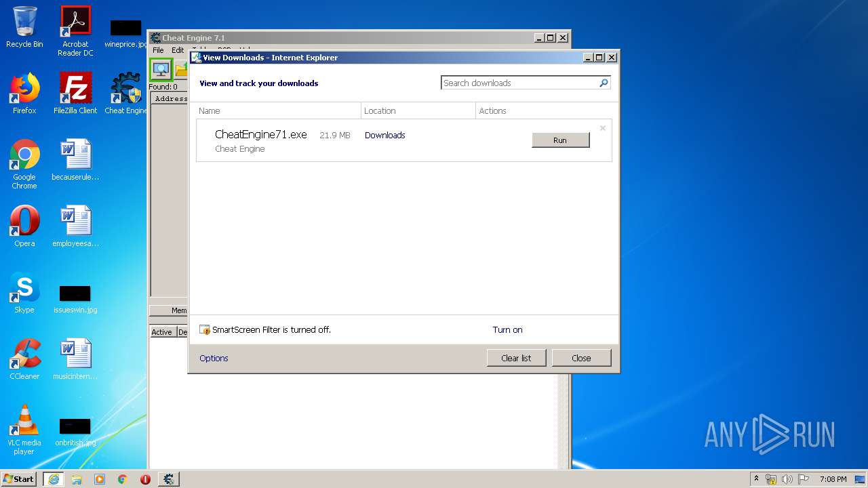868x488 pixels.
Task: Launch Opera from the desktop
Action: coord(24,226)
